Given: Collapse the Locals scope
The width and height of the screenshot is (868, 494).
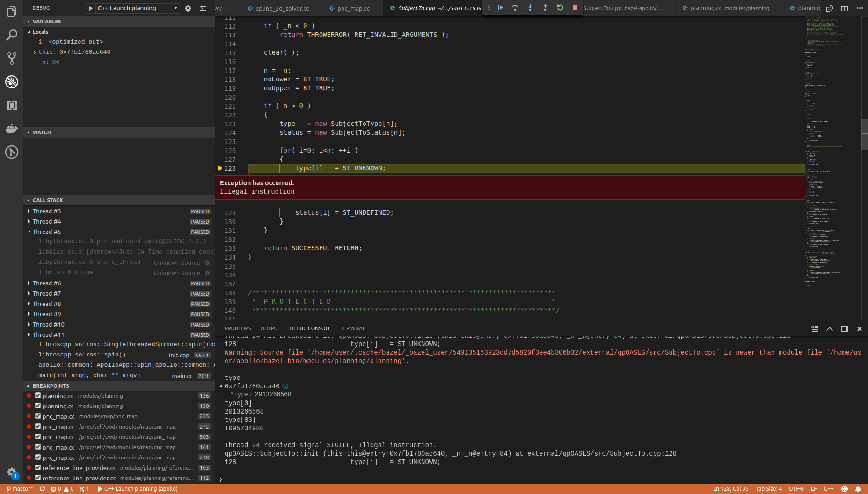Looking at the screenshot, I should 119,32.
